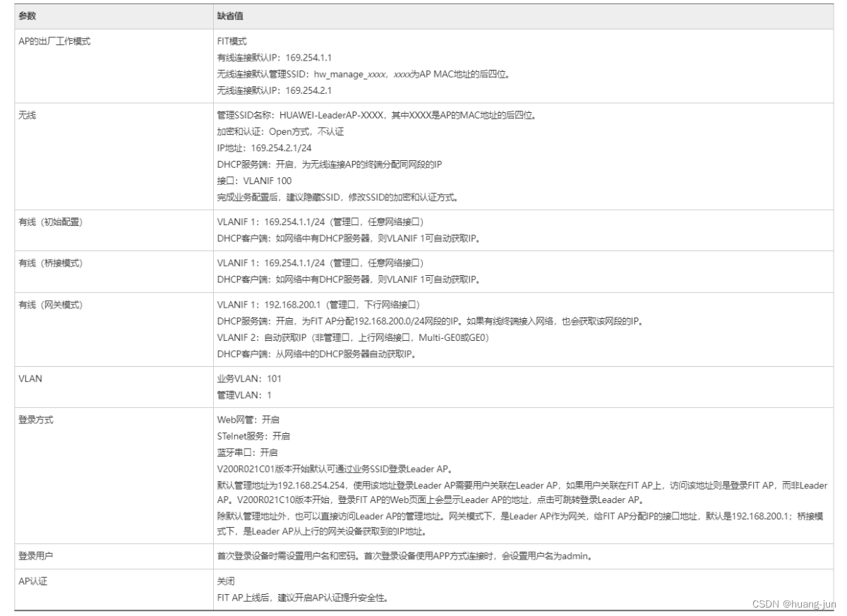
Task: Click the hw_manage_xxxx management SSID line
Action: (363, 74)
